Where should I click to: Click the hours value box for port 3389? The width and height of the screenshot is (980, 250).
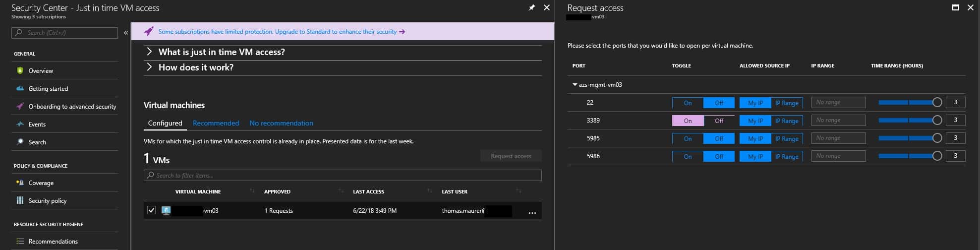pos(955,120)
